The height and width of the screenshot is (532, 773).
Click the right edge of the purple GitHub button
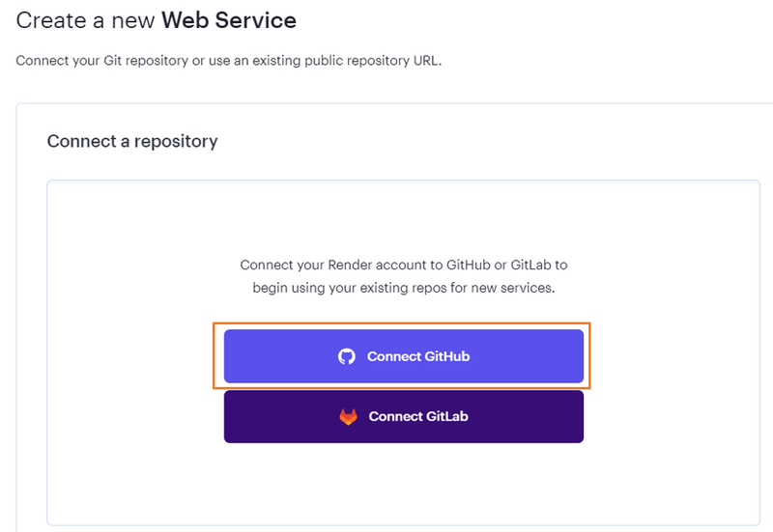576,356
